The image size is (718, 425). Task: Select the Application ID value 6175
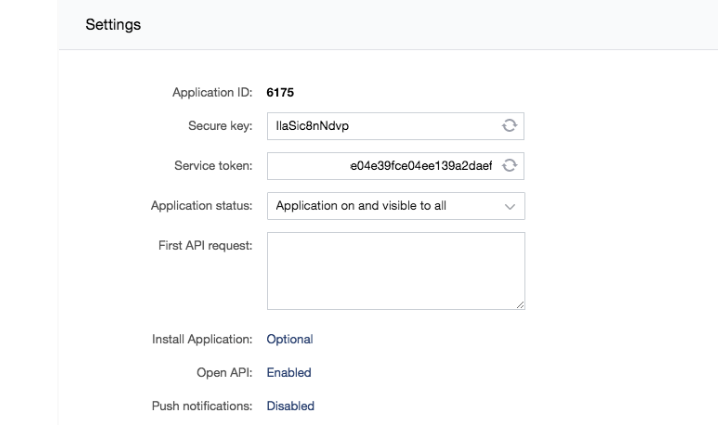(280, 93)
